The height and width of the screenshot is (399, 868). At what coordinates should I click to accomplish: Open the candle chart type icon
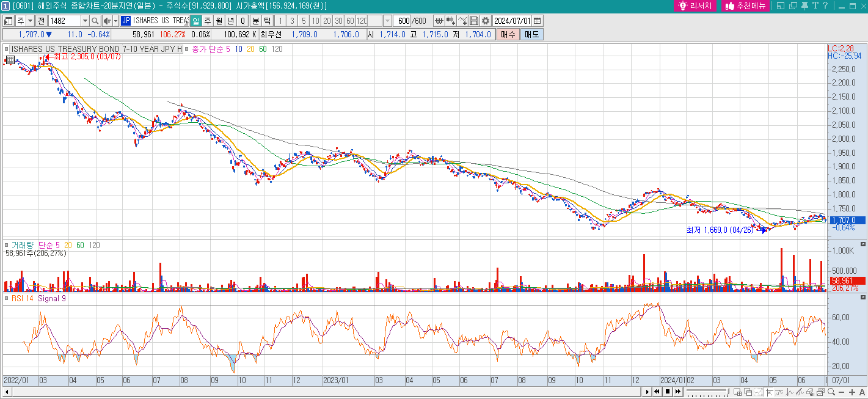pos(450,21)
